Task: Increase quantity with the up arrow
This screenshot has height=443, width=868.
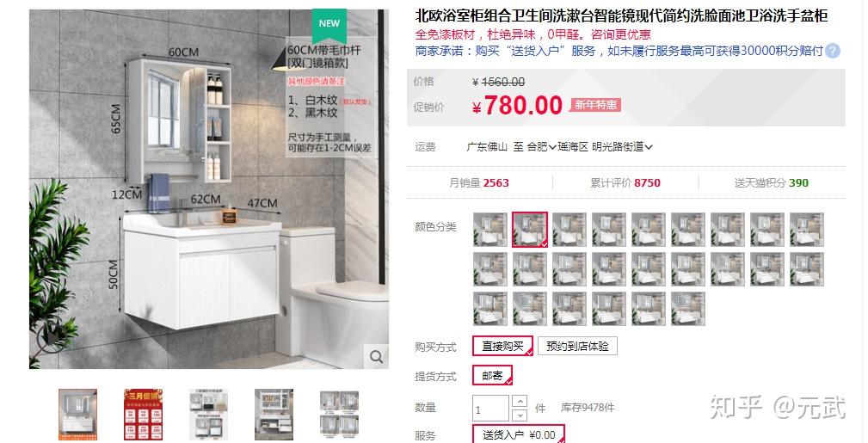Action: point(520,401)
